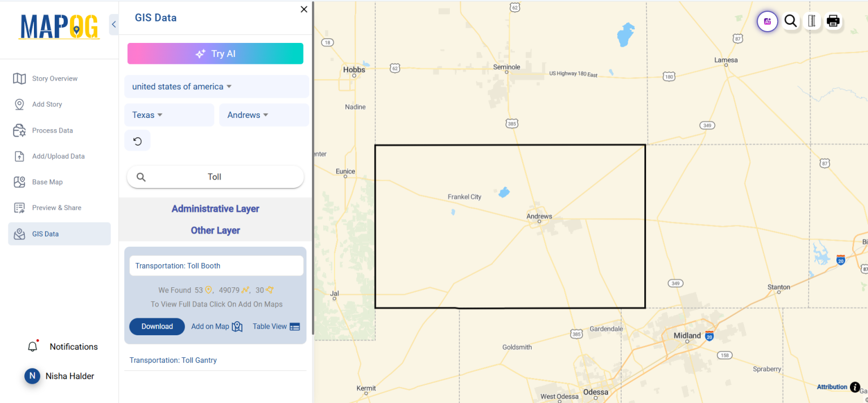This screenshot has height=403, width=868.
Task: Select the Other Layer tab
Action: [215, 230]
